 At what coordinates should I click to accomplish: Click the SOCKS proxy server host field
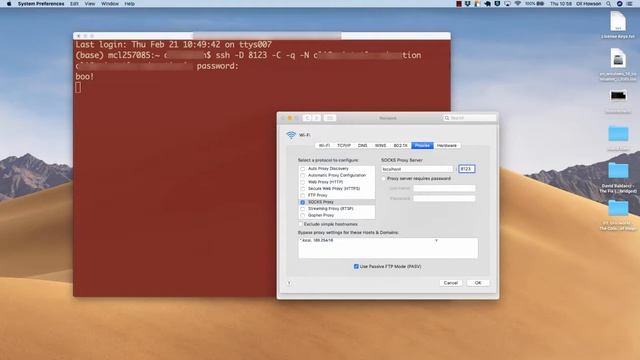tap(417, 169)
